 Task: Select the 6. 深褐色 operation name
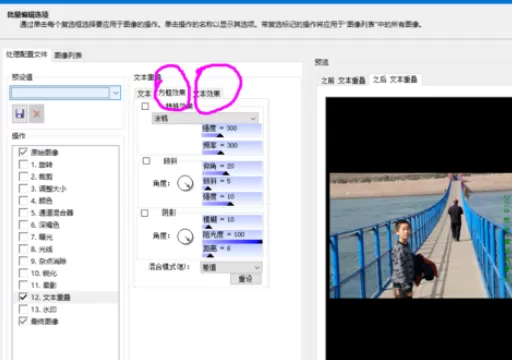pyautogui.click(x=45, y=225)
